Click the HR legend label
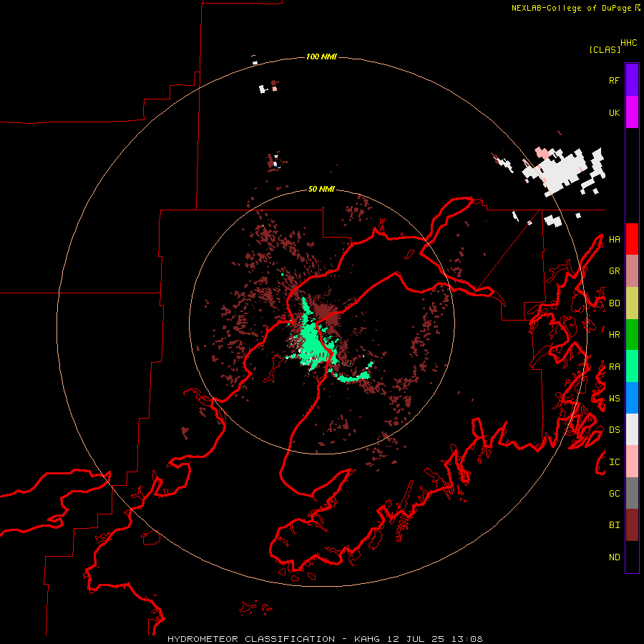The height and width of the screenshot is (644, 644). (614, 335)
